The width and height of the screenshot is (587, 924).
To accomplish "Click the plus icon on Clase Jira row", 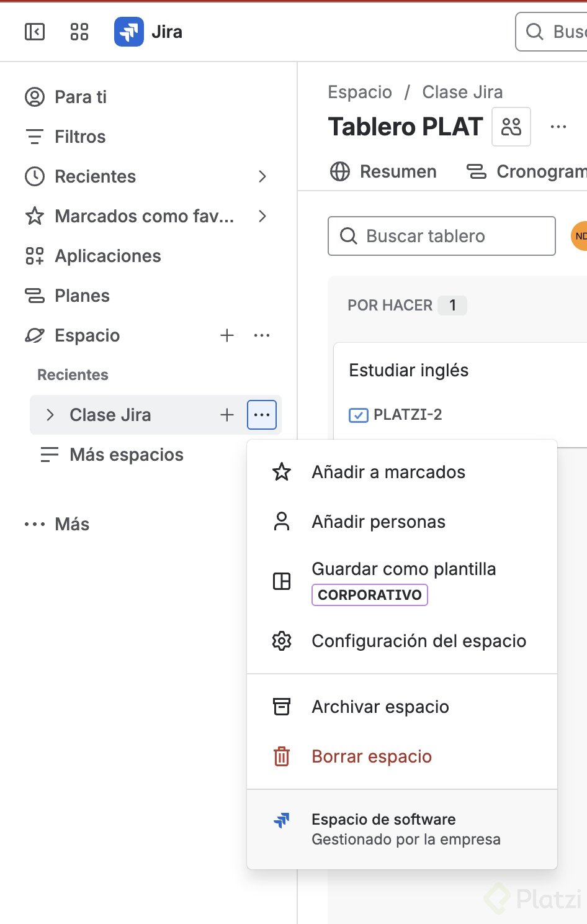I will click(x=227, y=415).
